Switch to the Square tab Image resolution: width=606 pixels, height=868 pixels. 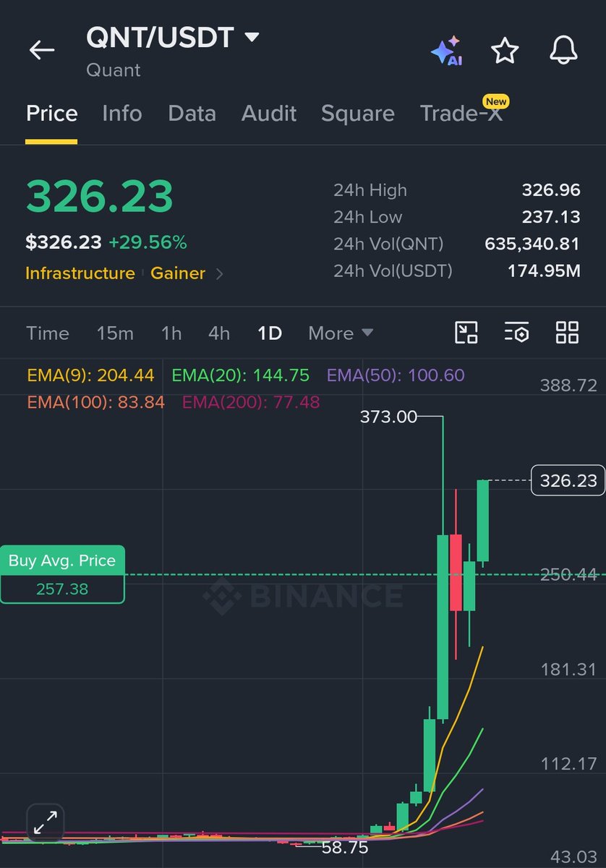pyautogui.click(x=358, y=114)
